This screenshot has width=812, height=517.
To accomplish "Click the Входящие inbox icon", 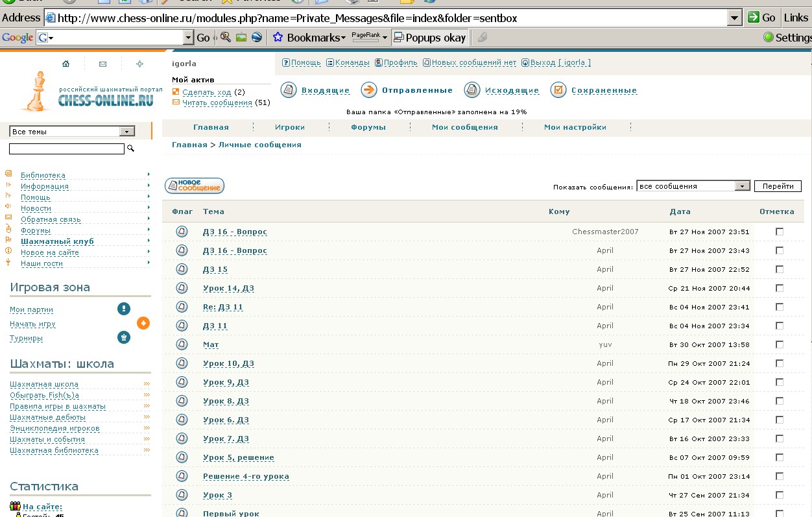I will click(289, 90).
